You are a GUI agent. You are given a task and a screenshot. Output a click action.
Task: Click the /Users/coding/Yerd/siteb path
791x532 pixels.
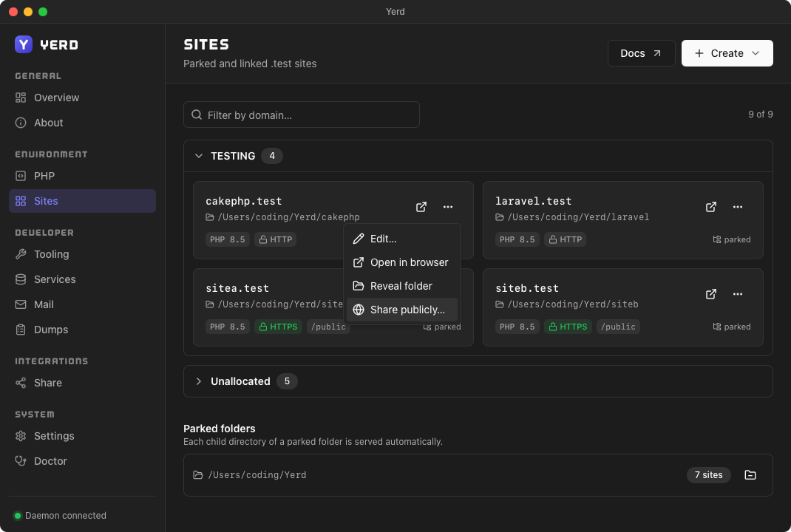(x=573, y=304)
